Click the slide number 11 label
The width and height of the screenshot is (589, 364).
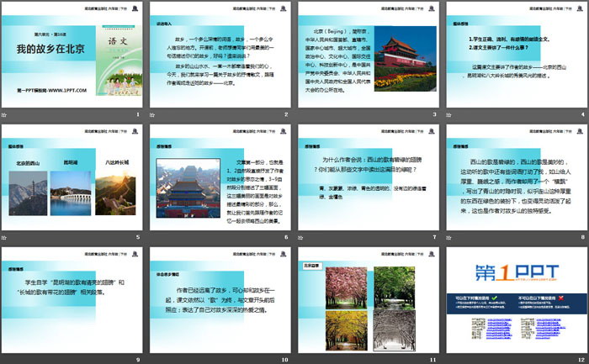coord(433,360)
